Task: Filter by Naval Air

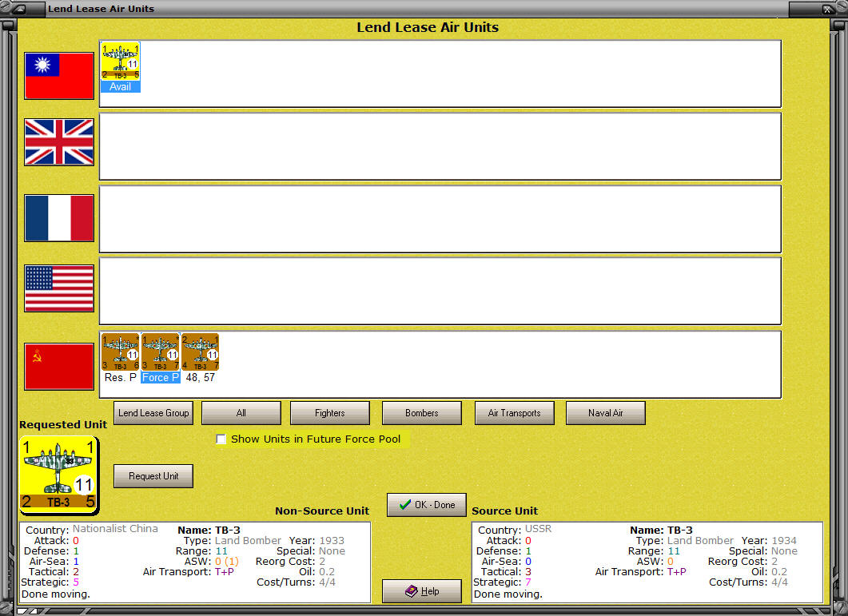Action: 606,413
